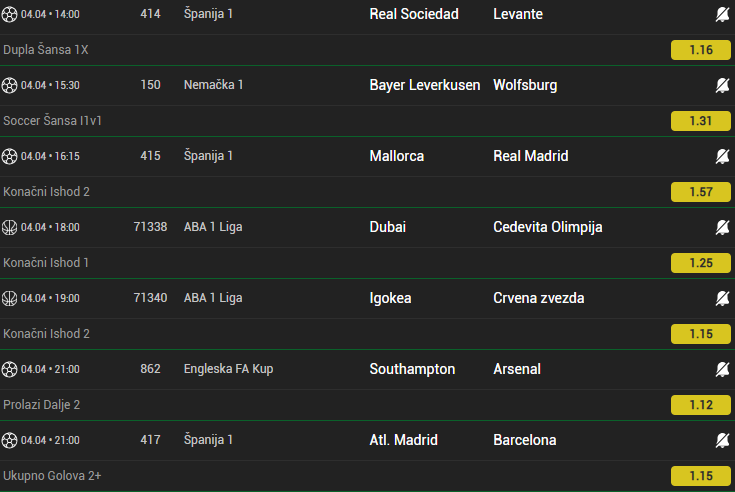Pick 1.57 odds on Real Madrid win

point(700,191)
